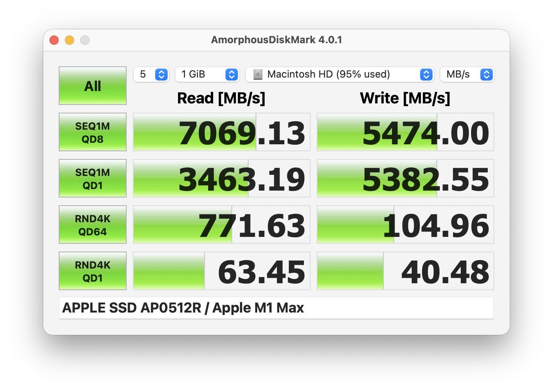Viewport: 553px width, 392px height.
Task: Click the Read MB/s column header
Action: (x=221, y=98)
